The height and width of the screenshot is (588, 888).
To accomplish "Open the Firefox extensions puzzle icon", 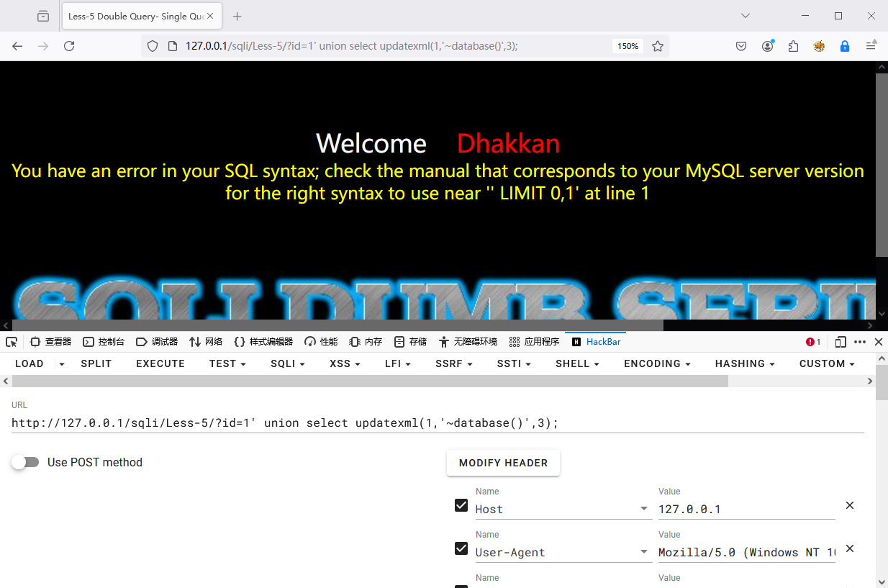I will pyautogui.click(x=793, y=46).
